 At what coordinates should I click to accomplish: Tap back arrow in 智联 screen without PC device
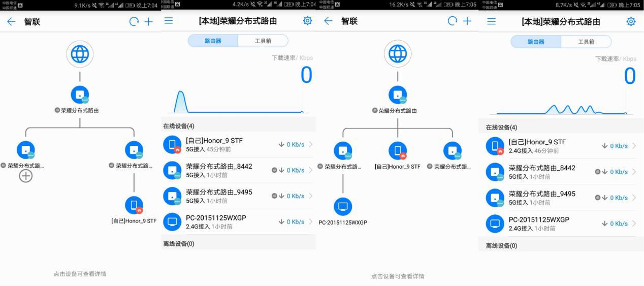pos(11,22)
